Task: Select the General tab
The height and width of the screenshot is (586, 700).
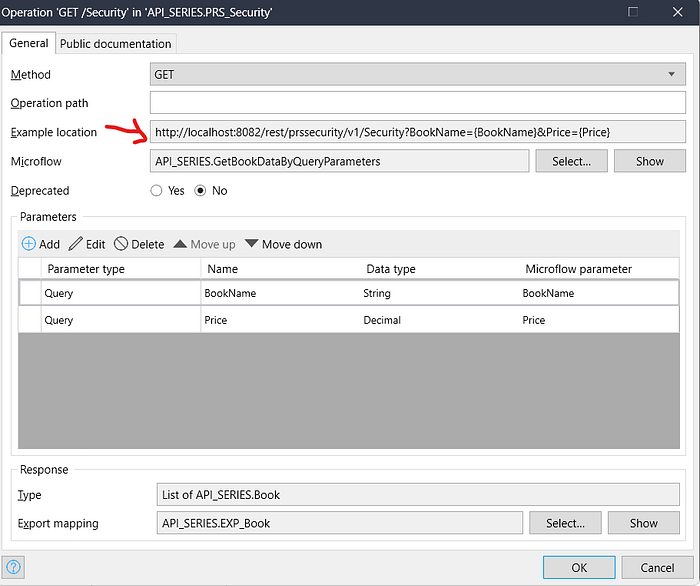Action: [28, 43]
